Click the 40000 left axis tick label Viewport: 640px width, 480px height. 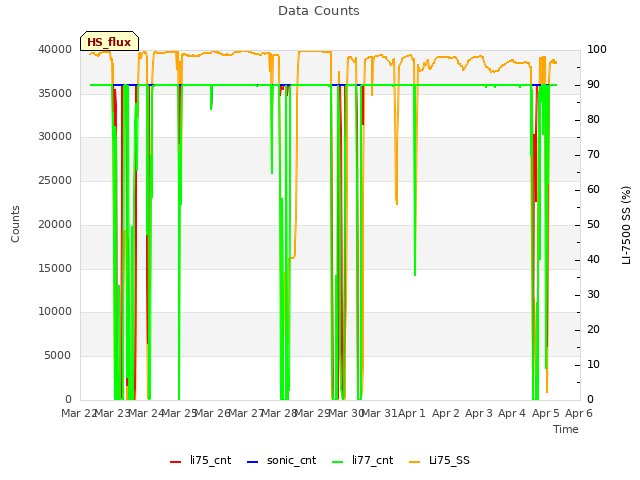pyautogui.click(x=55, y=50)
